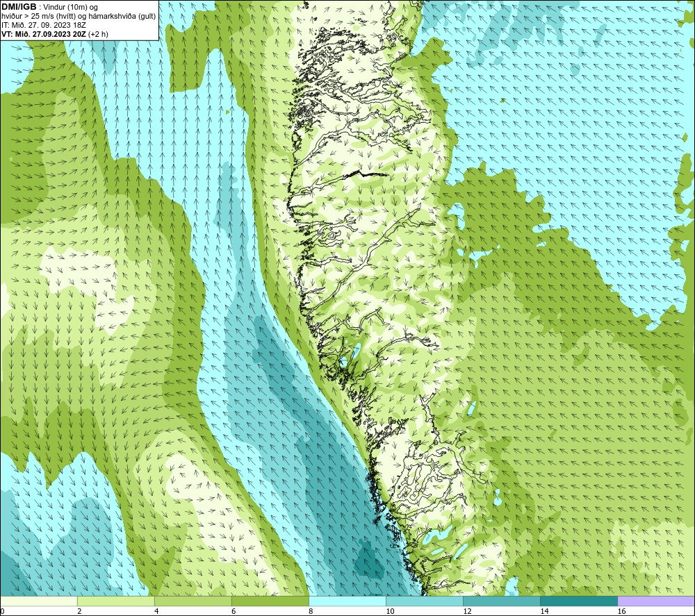Click the 10–12 m/s legend color swatch

tap(425, 601)
